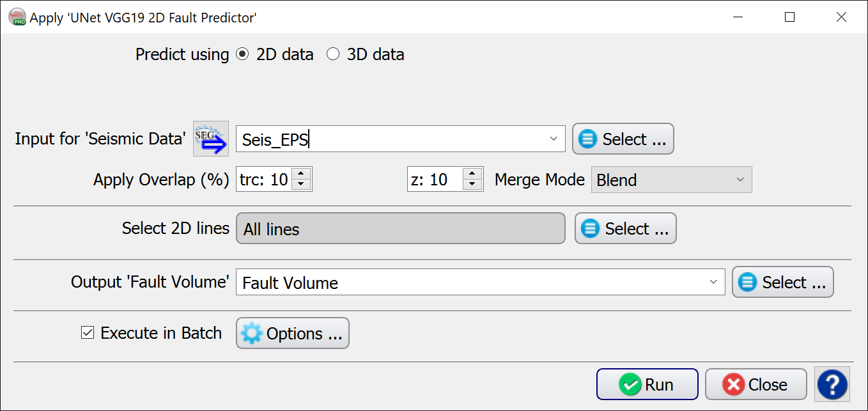The height and width of the screenshot is (411, 868).
Task: Decrease the z overlap percentage
Action: point(472,185)
